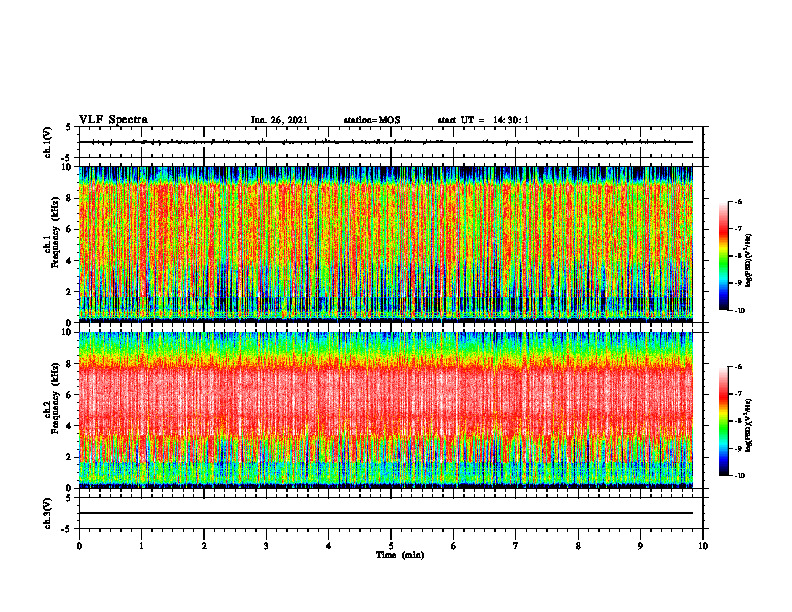
Task: Click time axis tick label "0"
Action: (79, 546)
